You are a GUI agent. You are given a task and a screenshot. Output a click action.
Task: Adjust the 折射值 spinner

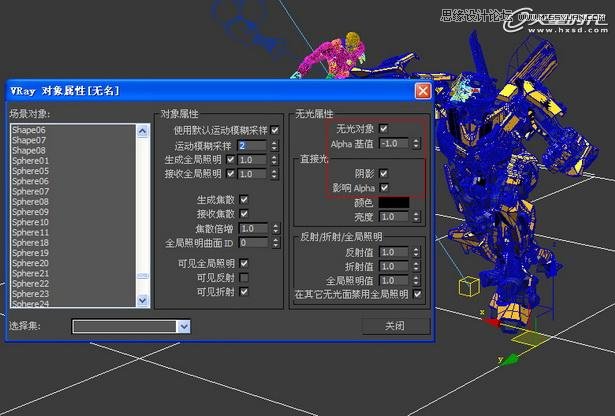coord(416,267)
